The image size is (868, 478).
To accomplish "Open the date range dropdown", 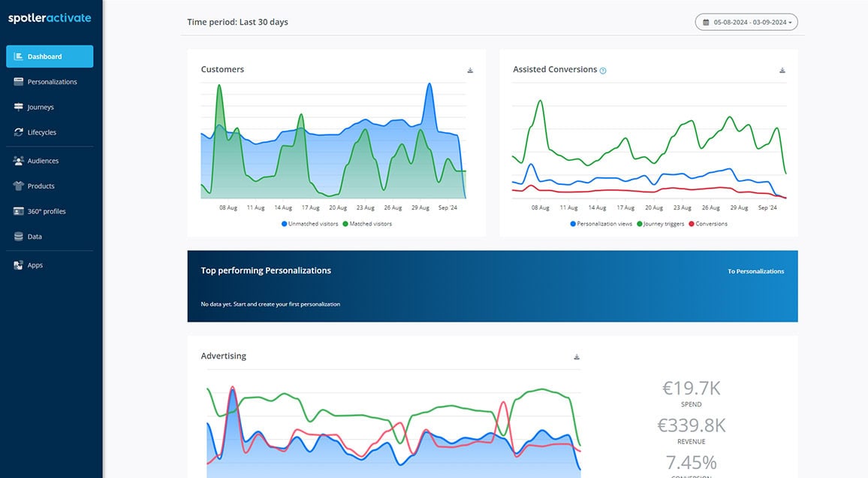I will click(746, 23).
